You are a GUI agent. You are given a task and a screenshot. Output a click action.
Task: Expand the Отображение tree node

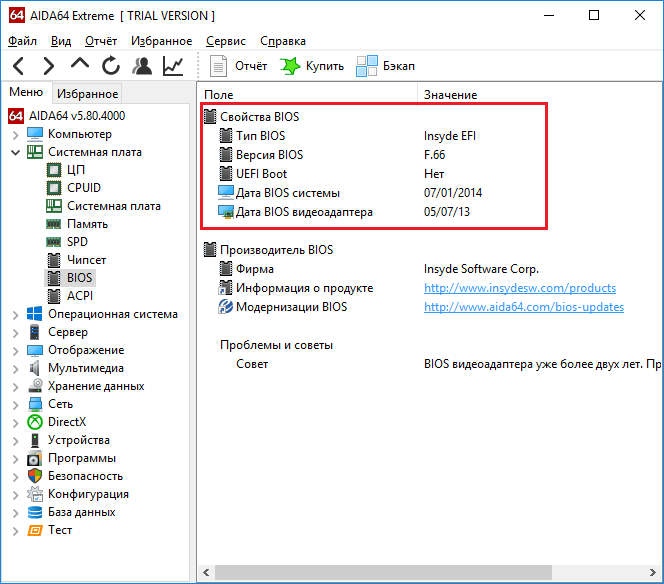click(16, 351)
